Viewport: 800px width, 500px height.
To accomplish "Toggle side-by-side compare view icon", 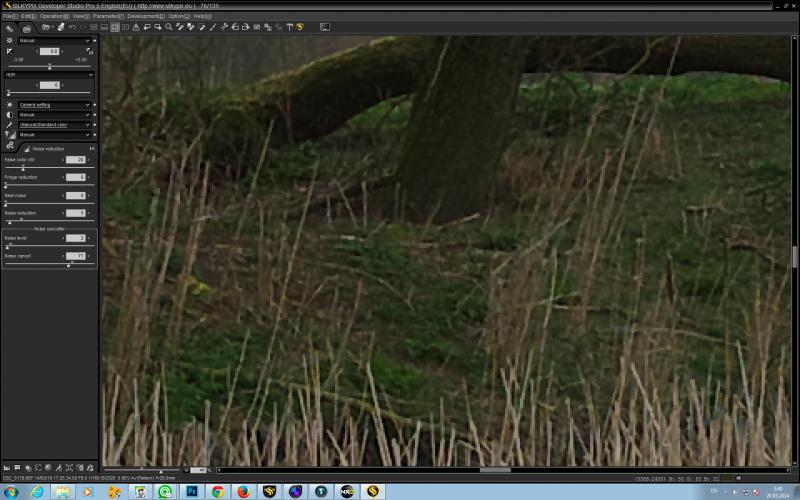I will click(126, 27).
